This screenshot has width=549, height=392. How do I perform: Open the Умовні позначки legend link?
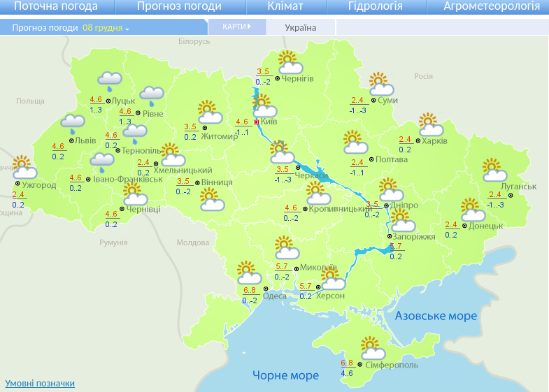pyautogui.click(x=40, y=383)
